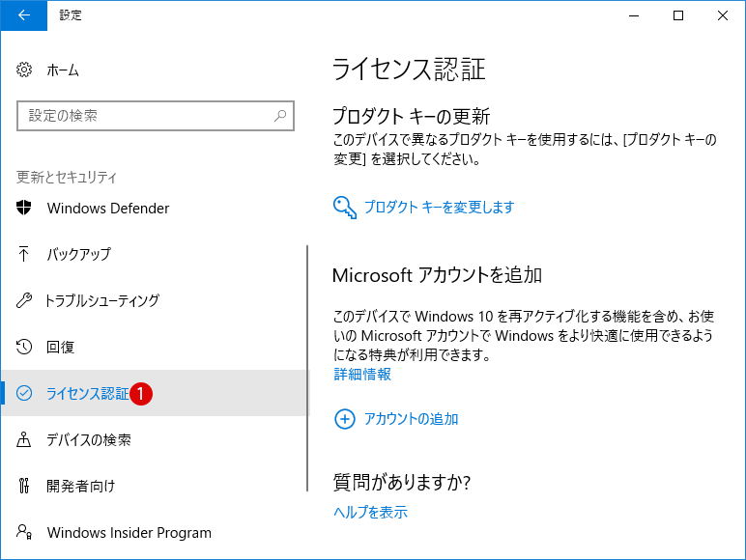Click the sidebar vertical scrollbar
The height and width of the screenshot is (560, 746).
pyautogui.click(x=307, y=369)
